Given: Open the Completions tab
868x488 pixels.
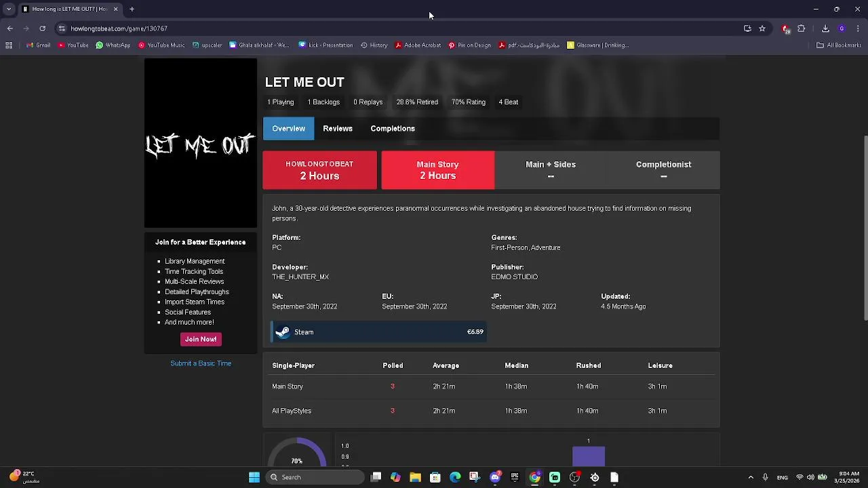Looking at the screenshot, I should click(x=393, y=128).
